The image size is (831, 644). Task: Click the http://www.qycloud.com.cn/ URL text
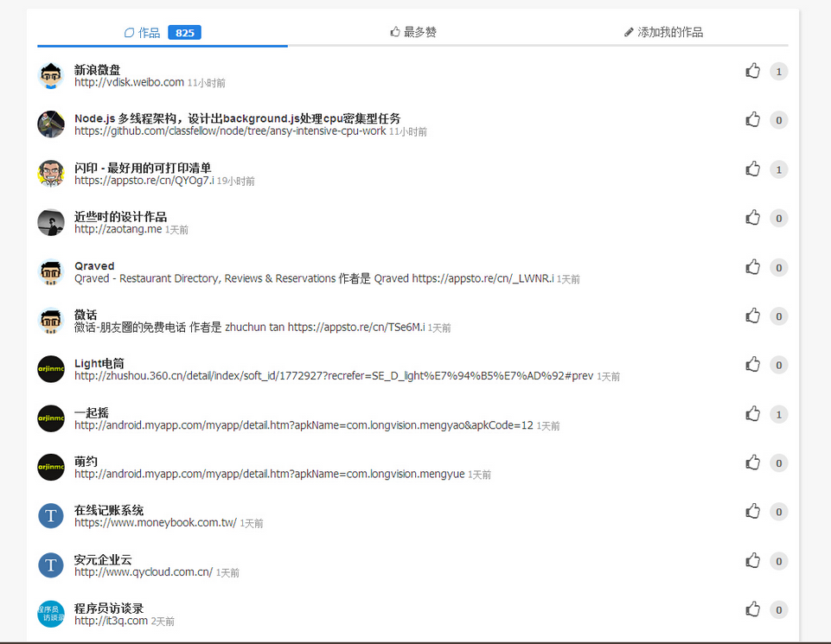(144, 572)
